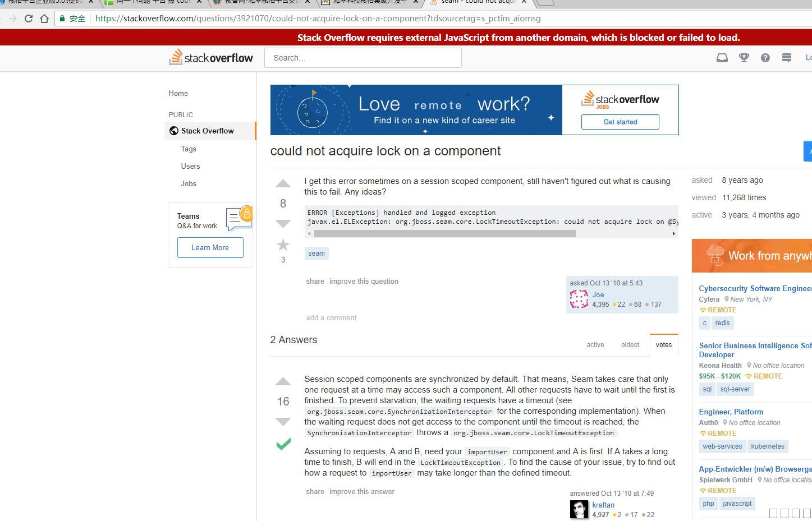The height and width of the screenshot is (521, 812).
Task: Go to browser home page button
Action: point(44,19)
